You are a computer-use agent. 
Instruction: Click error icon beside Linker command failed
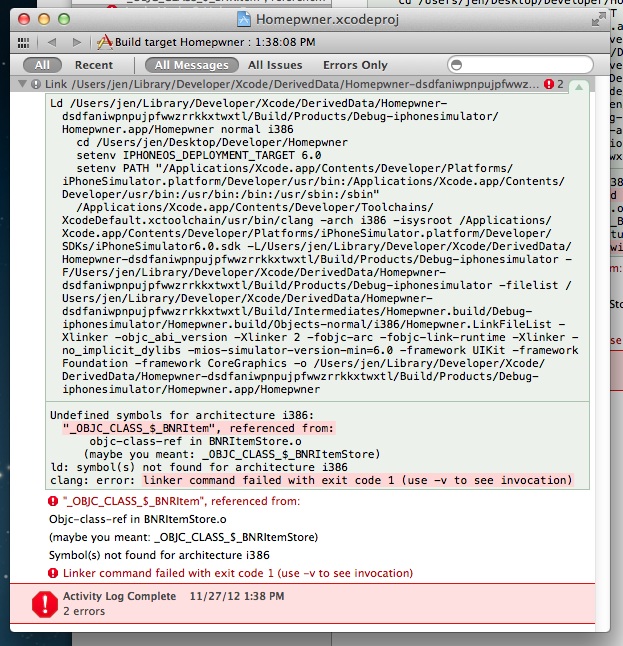pyautogui.click(x=53, y=573)
